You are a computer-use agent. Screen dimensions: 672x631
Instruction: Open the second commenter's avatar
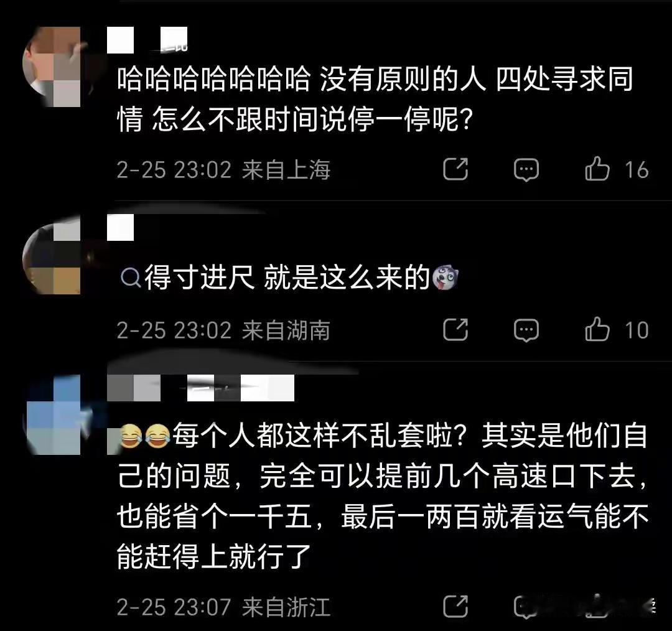(52, 254)
